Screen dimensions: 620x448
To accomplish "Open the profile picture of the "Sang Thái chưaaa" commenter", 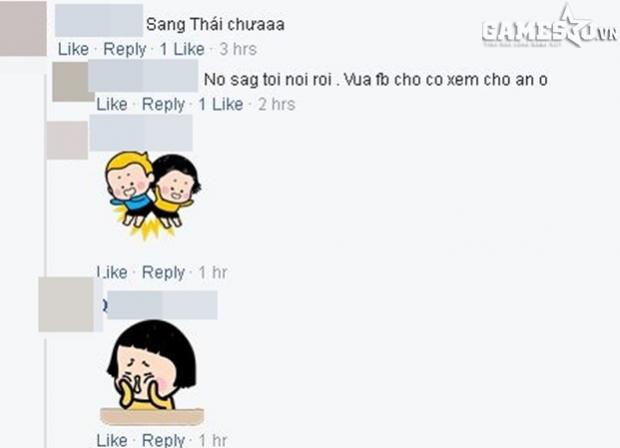I will [23, 28].
